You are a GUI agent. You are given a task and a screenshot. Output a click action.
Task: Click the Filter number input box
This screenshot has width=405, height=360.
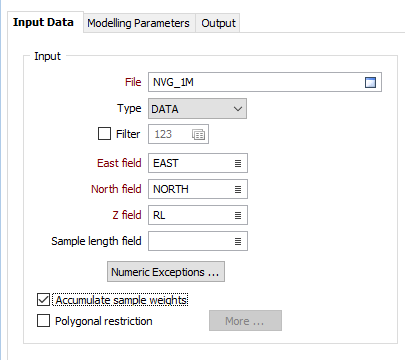click(178, 134)
